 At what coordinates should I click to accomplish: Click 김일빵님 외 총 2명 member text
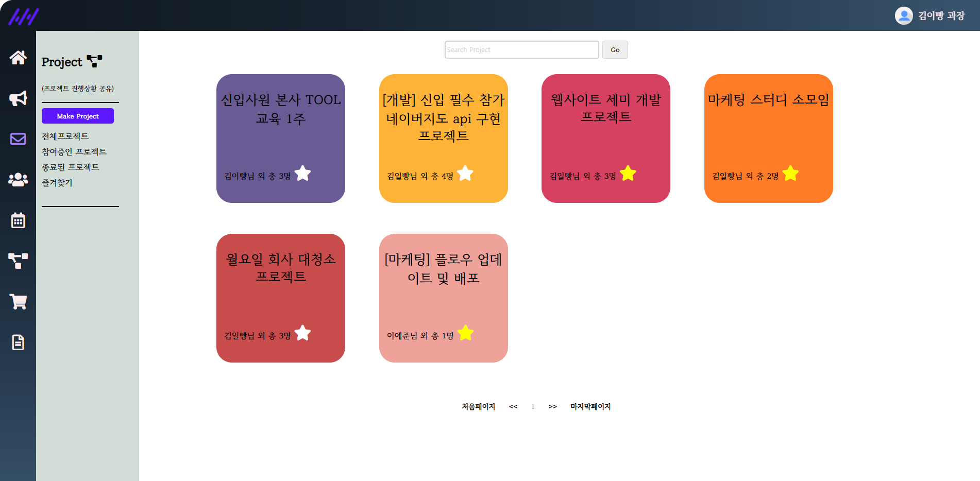point(745,176)
